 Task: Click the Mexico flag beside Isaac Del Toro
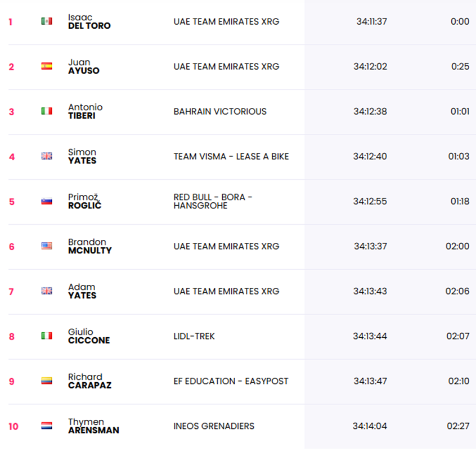(x=47, y=21)
